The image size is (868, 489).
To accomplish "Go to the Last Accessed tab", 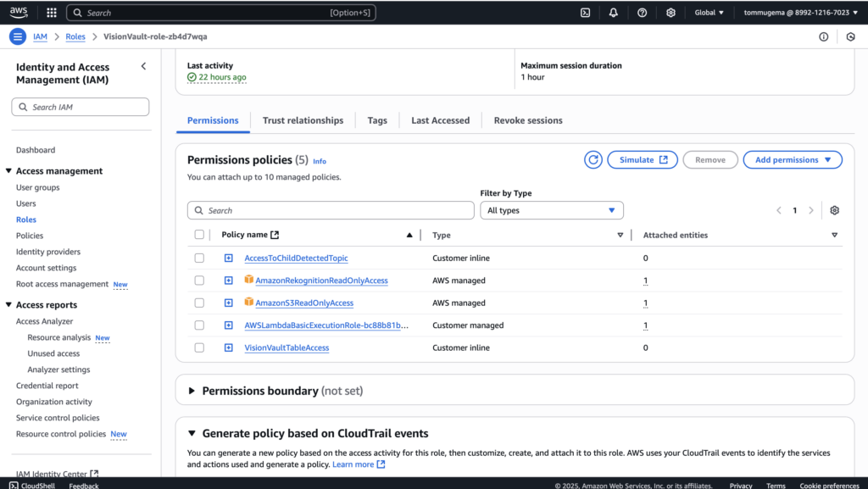I will 440,120.
